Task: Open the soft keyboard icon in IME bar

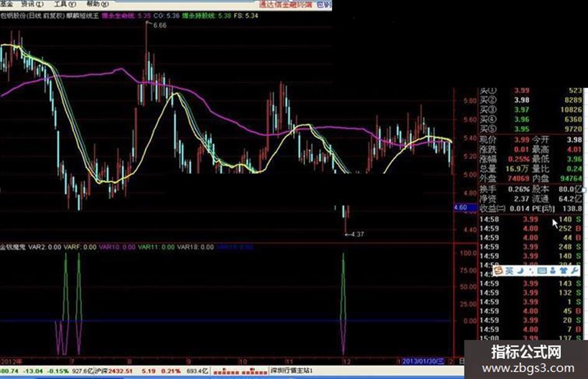Action: click(x=541, y=271)
